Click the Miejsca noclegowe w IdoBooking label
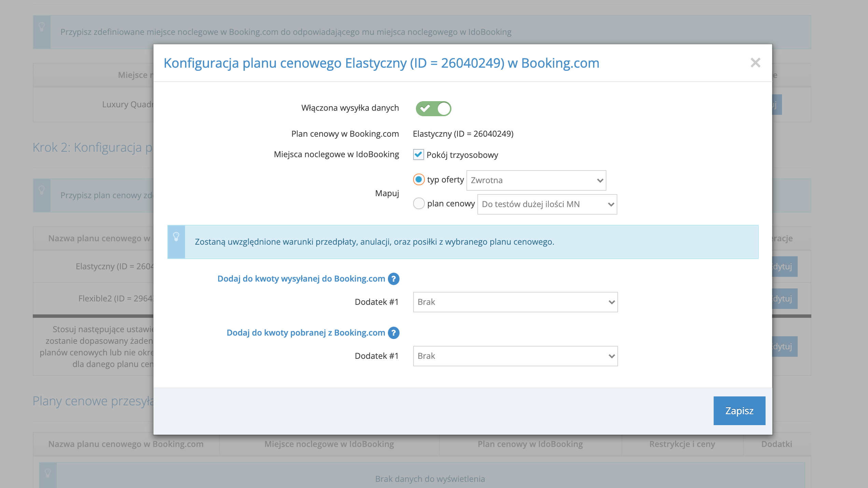Screen dimensions: 868x488 coord(336,154)
